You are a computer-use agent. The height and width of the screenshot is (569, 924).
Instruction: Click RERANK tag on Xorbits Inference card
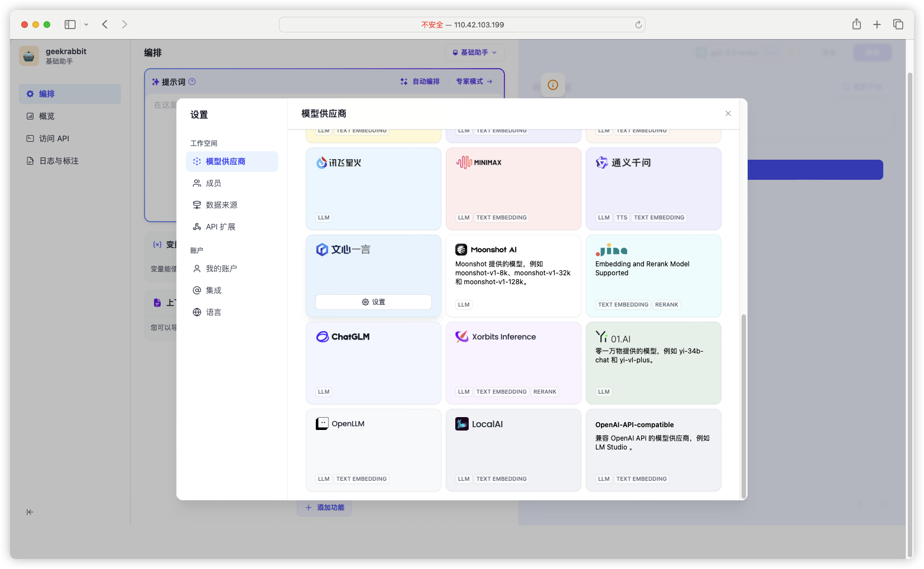coord(545,392)
